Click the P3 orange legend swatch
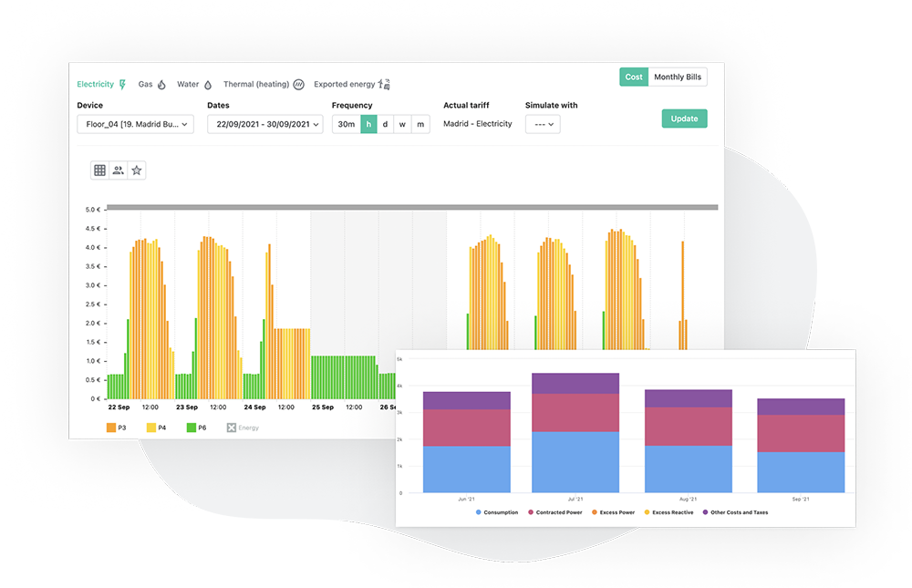This screenshot has height=588, width=912. tap(111, 428)
